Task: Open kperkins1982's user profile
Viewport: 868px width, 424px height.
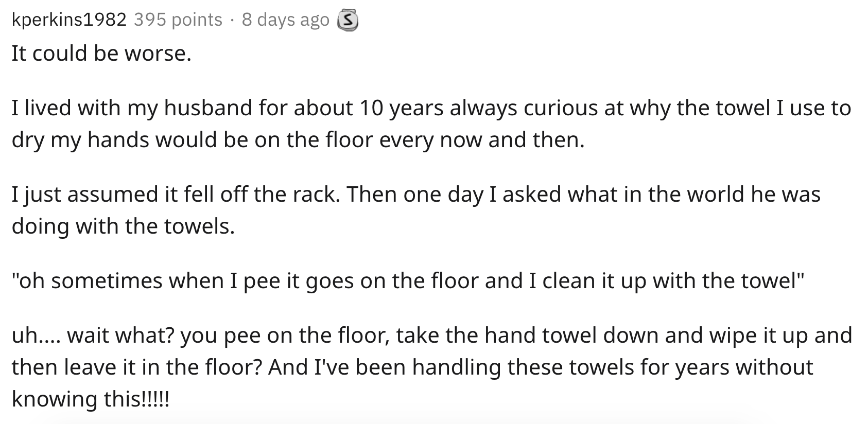Action: (x=69, y=20)
